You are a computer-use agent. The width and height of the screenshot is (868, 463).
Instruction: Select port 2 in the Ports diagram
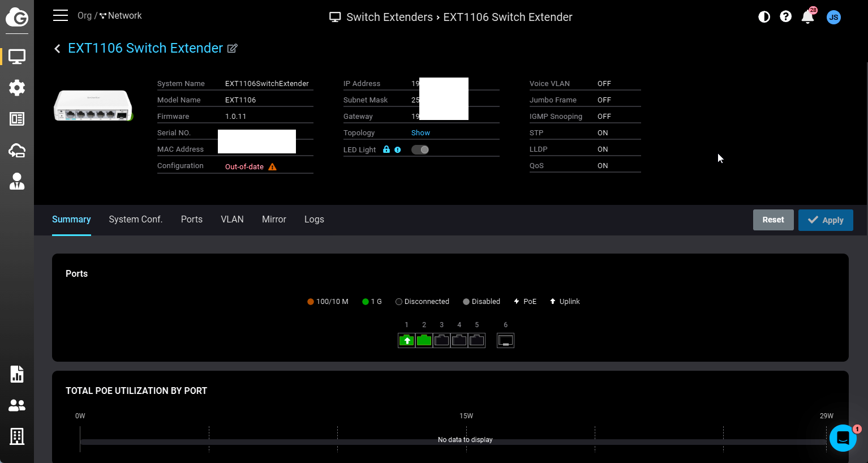pos(424,340)
